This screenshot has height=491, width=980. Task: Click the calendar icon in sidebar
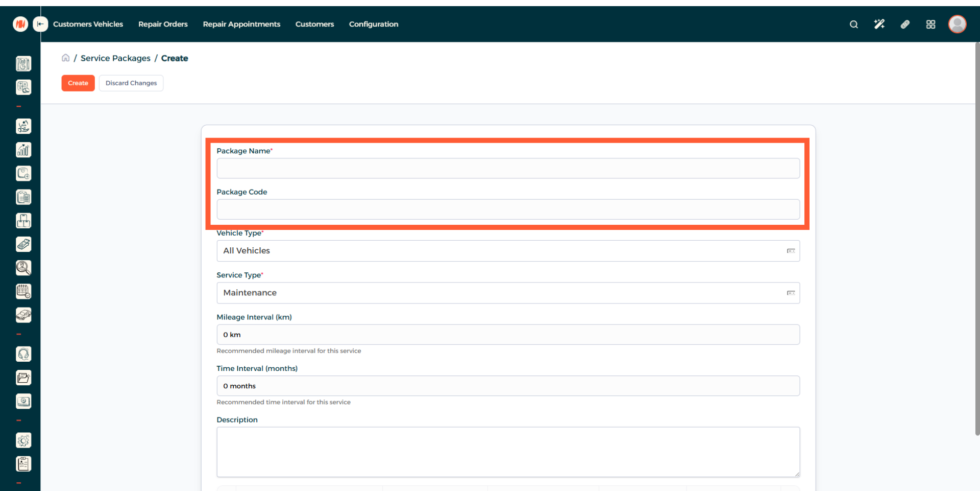pos(23,291)
